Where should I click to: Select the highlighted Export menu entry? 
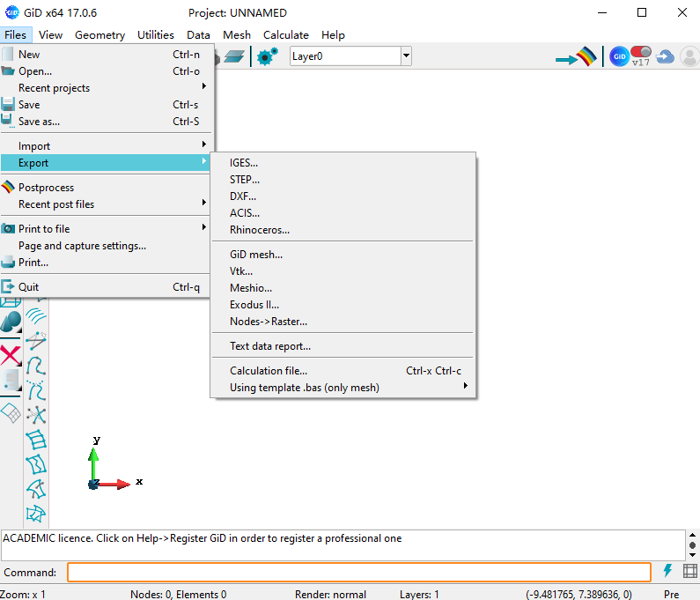(106, 163)
